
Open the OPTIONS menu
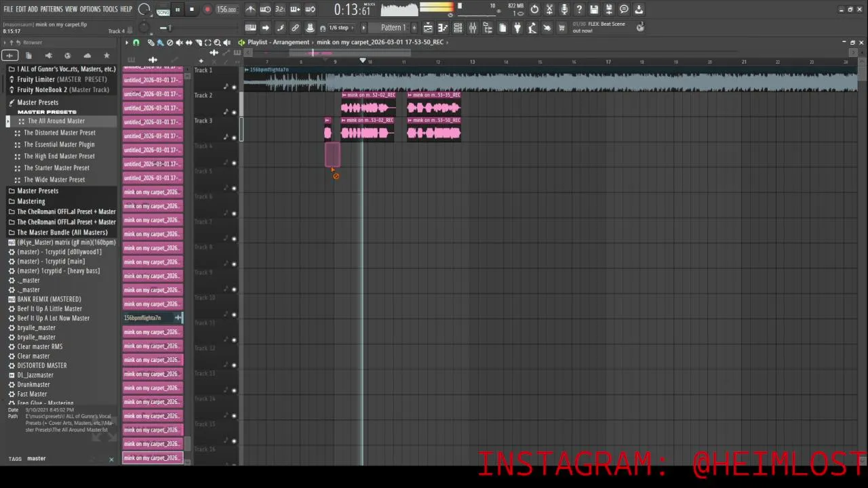coord(90,9)
